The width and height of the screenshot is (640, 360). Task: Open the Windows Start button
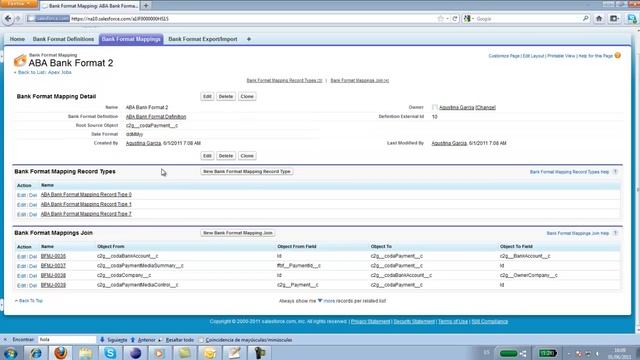click(x=10, y=353)
